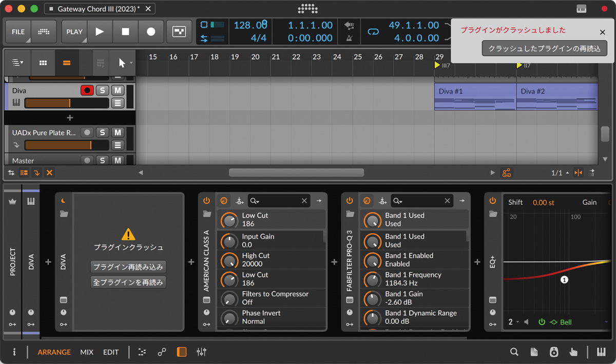
Task: Open the dashboard grid icon next to FILE
Action: click(44, 31)
